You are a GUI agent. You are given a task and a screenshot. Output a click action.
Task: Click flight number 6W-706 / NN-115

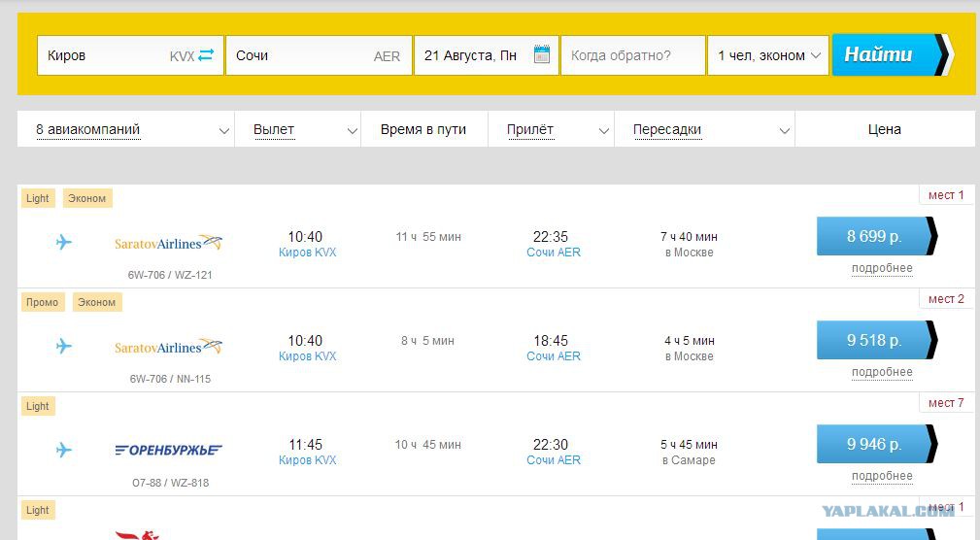(170, 379)
